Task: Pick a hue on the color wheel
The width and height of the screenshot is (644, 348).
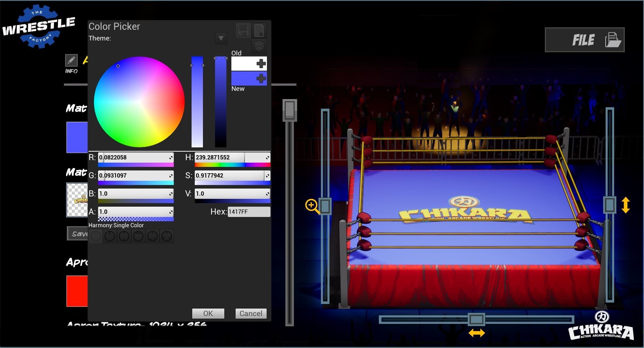Action: coord(139,102)
